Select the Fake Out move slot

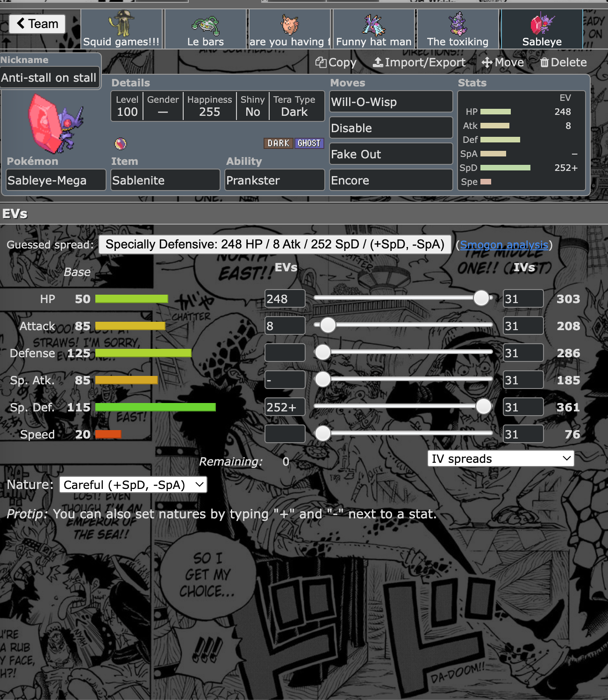(x=391, y=154)
